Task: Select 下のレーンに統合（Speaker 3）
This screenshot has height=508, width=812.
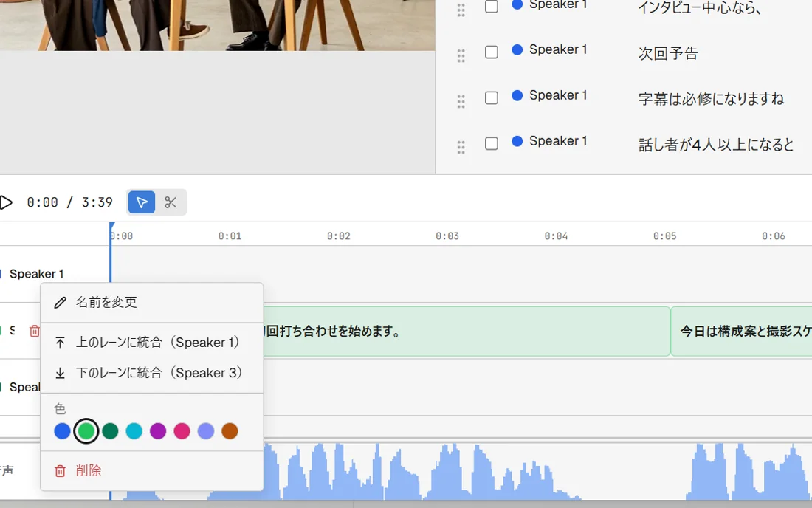Action: point(152,373)
